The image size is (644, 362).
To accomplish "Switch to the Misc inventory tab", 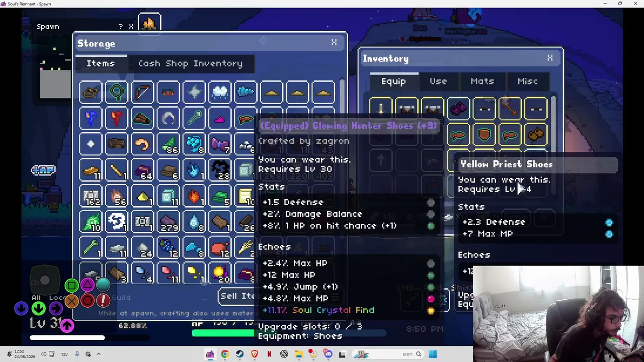I will tap(527, 81).
